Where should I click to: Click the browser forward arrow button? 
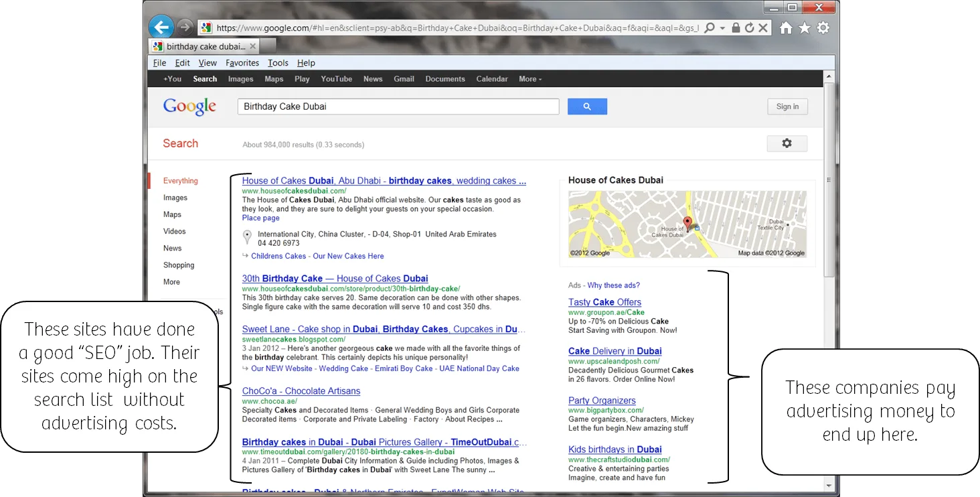(185, 27)
